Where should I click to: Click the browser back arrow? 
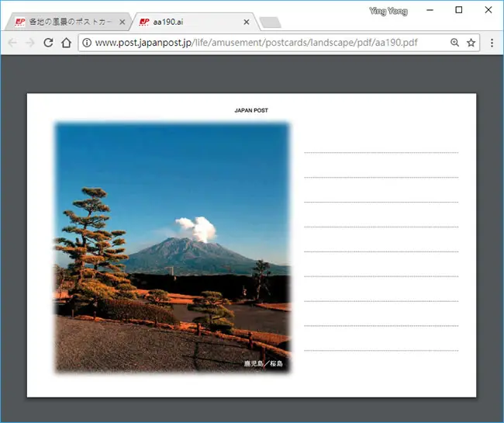12,43
